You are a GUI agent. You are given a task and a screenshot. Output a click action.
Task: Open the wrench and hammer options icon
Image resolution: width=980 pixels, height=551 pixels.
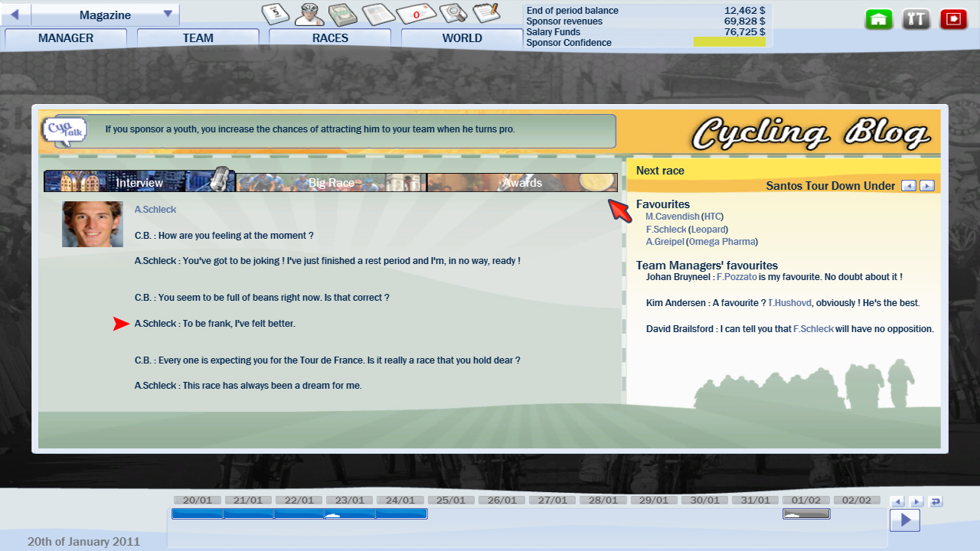916,19
